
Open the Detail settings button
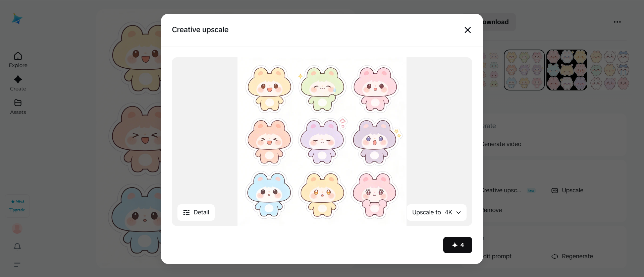click(196, 212)
